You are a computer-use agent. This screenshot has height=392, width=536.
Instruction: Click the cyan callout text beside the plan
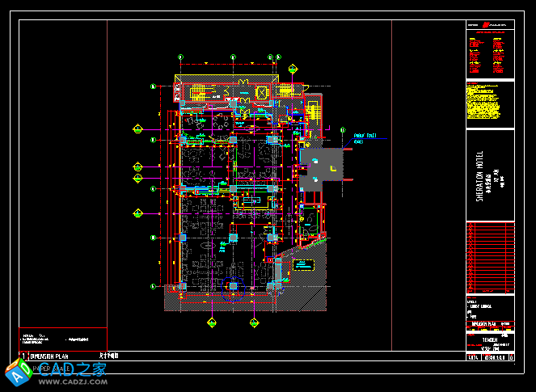point(365,138)
